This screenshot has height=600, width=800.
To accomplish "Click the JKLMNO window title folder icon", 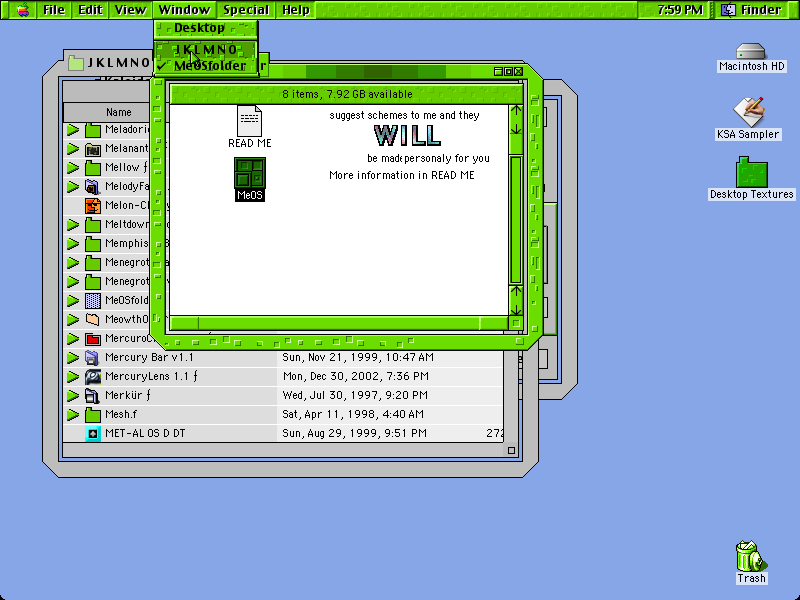I will coord(76,62).
